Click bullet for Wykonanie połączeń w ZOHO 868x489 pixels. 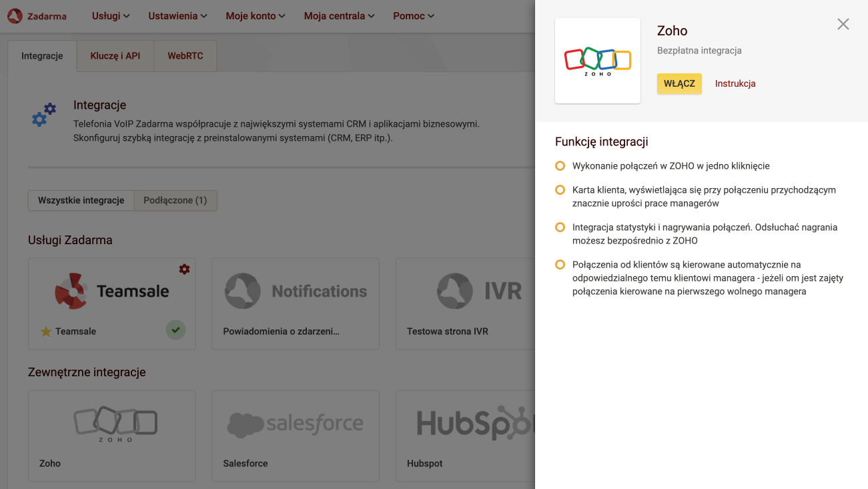[x=560, y=165]
